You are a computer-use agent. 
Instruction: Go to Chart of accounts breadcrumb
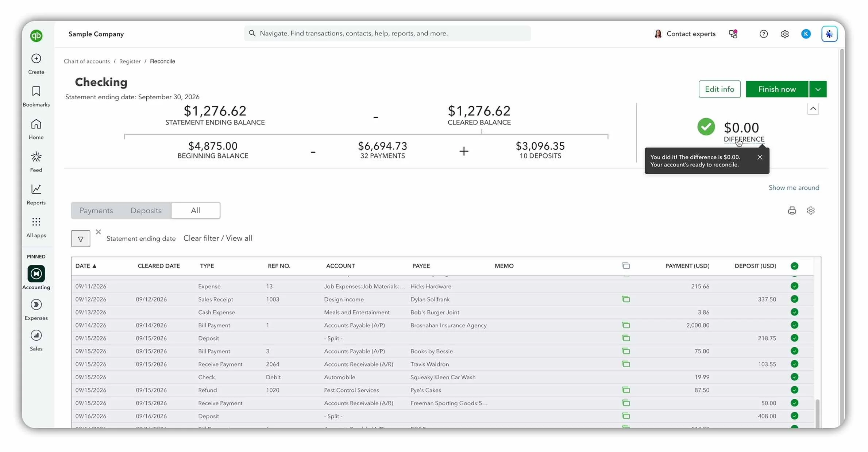87,61
